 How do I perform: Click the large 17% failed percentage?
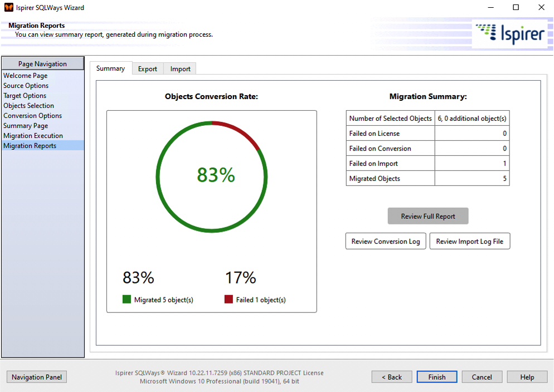pyautogui.click(x=241, y=278)
